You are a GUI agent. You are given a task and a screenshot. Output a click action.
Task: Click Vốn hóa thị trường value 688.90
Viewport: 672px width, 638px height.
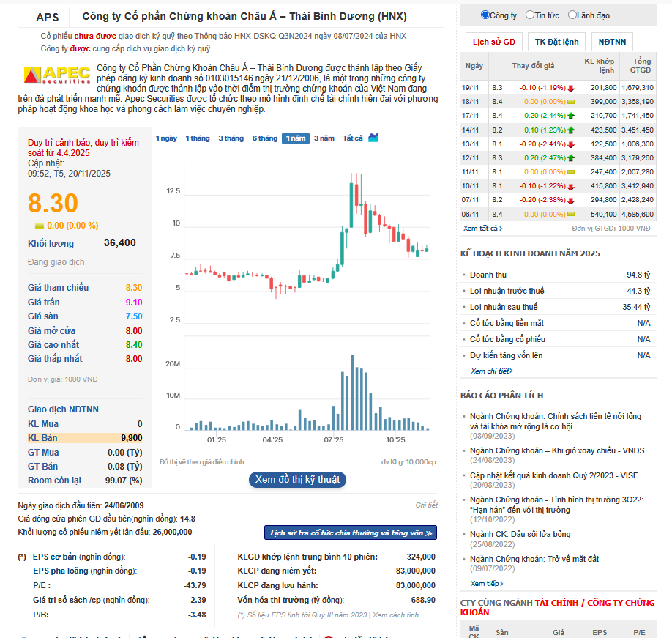pyautogui.click(x=423, y=600)
